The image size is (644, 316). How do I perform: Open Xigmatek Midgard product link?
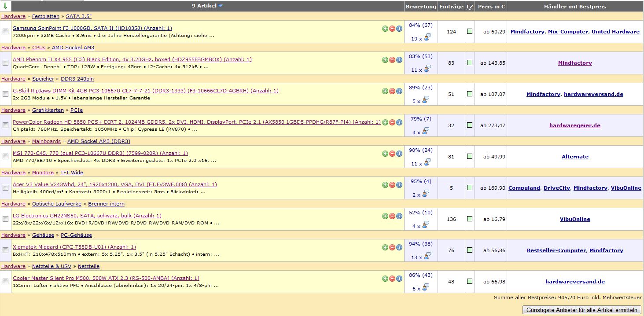tap(74, 247)
